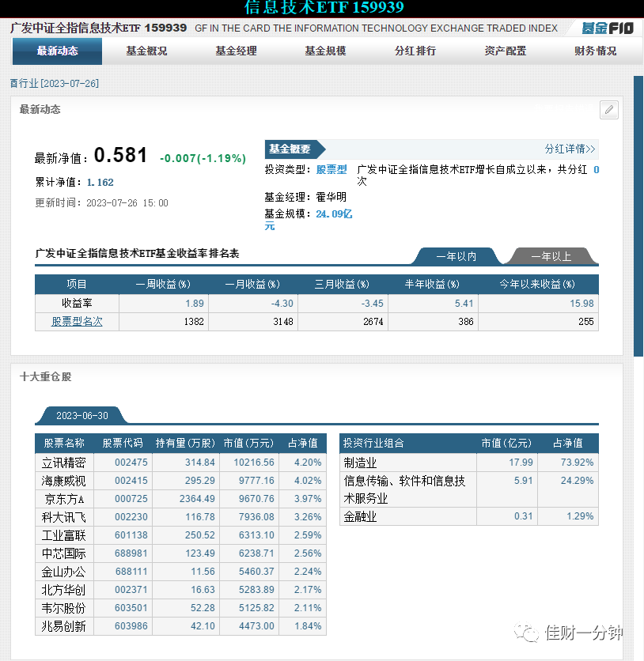
Task: Open the 基金经理 tab
Action: 237,51
